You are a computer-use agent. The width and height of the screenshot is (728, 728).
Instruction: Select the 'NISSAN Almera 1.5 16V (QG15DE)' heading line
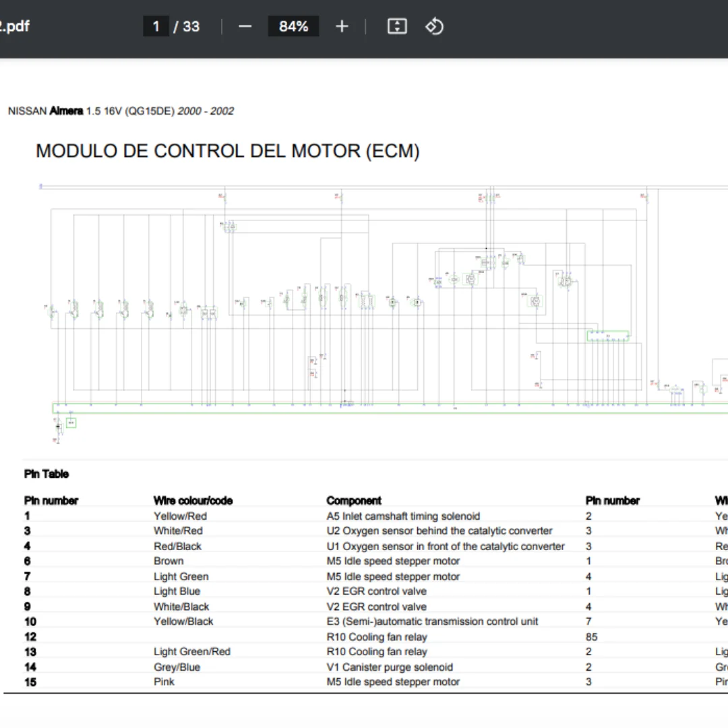pos(121,111)
